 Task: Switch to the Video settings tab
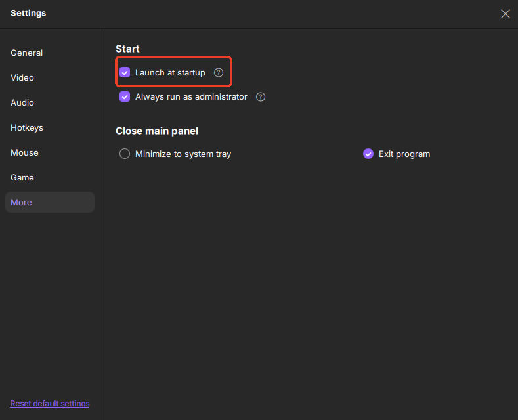point(22,78)
